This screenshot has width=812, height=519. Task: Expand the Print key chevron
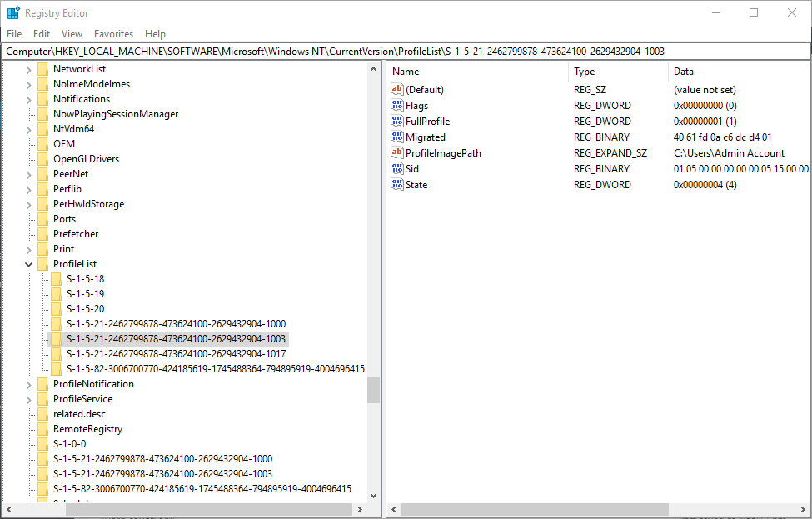point(29,250)
